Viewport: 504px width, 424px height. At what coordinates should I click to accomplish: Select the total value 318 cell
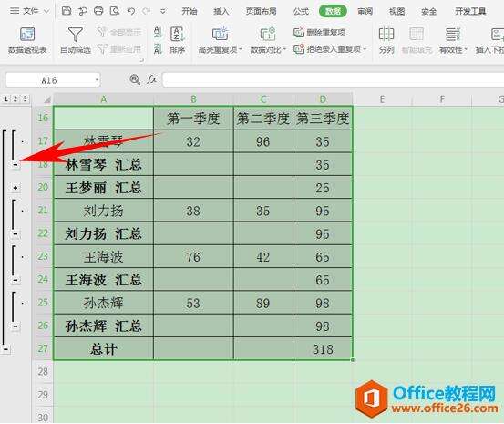click(323, 349)
